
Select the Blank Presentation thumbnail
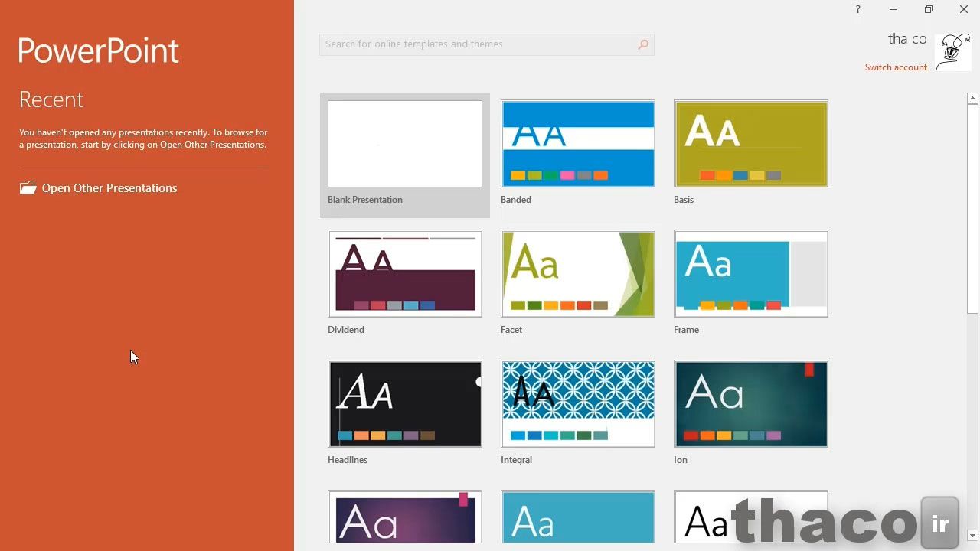405,144
